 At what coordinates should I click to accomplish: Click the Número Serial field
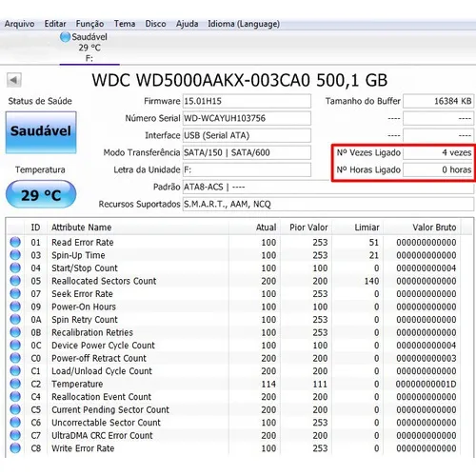pyautogui.click(x=247, y=118)
